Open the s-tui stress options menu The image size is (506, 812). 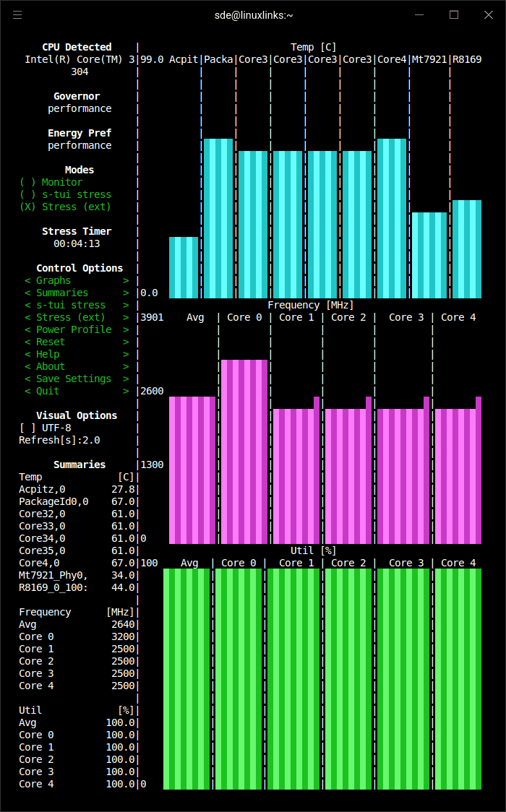coord(77,305)
